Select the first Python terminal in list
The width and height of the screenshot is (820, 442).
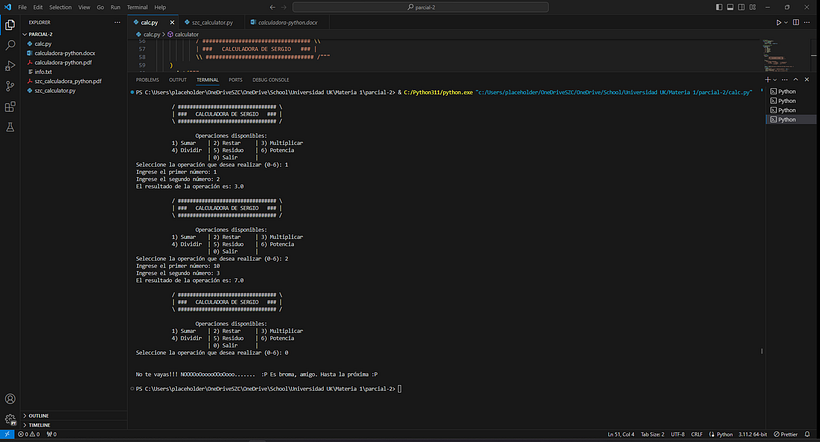(791, 92)
